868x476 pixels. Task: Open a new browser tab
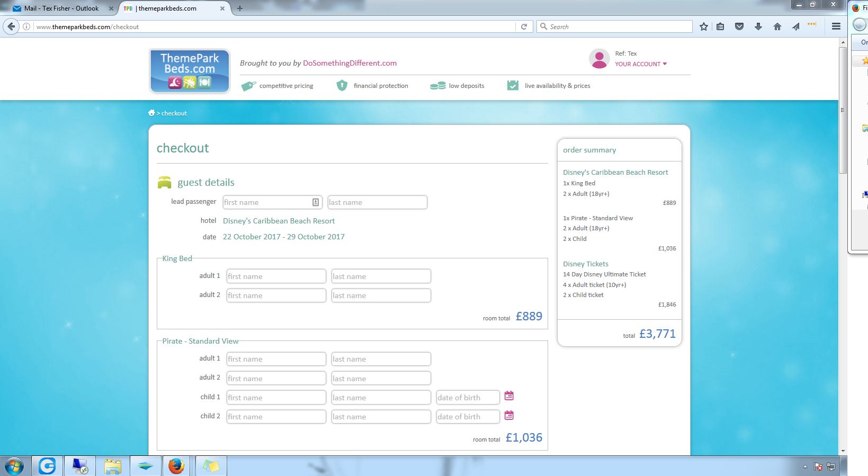coord(240,8)
